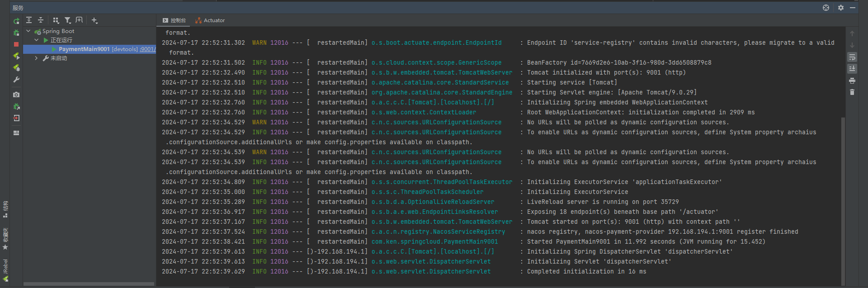Clear all console output with trash icon
The height and width of the screenshot is (288, 868).
point(852,92)
